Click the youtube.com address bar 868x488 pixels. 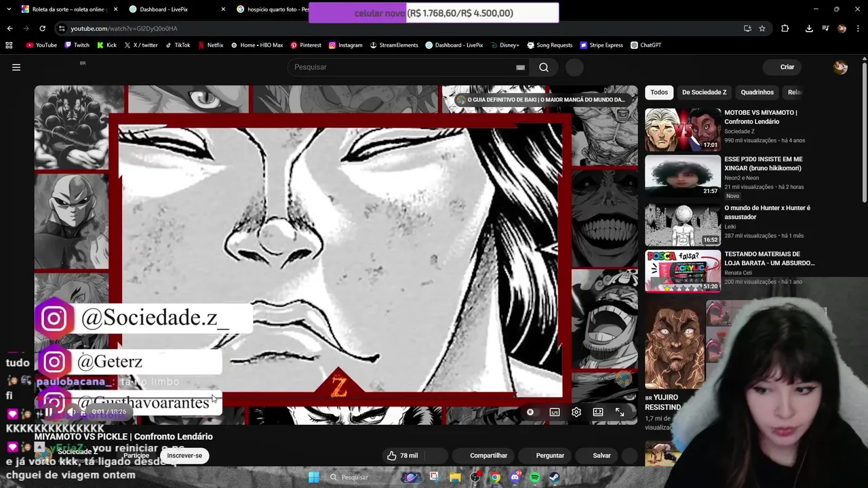400,28
